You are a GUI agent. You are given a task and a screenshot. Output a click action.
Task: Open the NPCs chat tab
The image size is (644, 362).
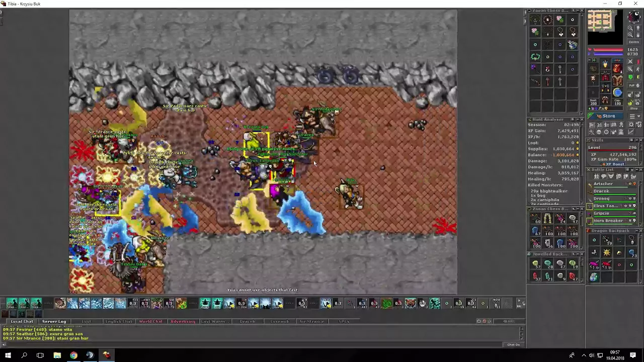(344, 321)
